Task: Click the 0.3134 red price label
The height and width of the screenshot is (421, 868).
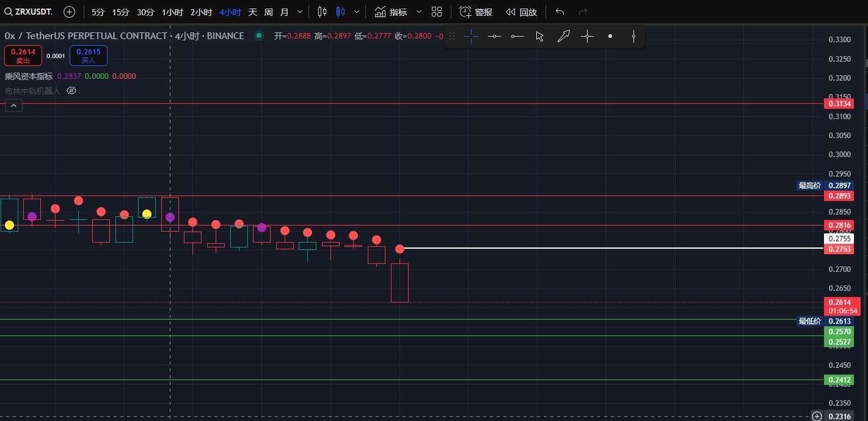Action: [839, 104]
